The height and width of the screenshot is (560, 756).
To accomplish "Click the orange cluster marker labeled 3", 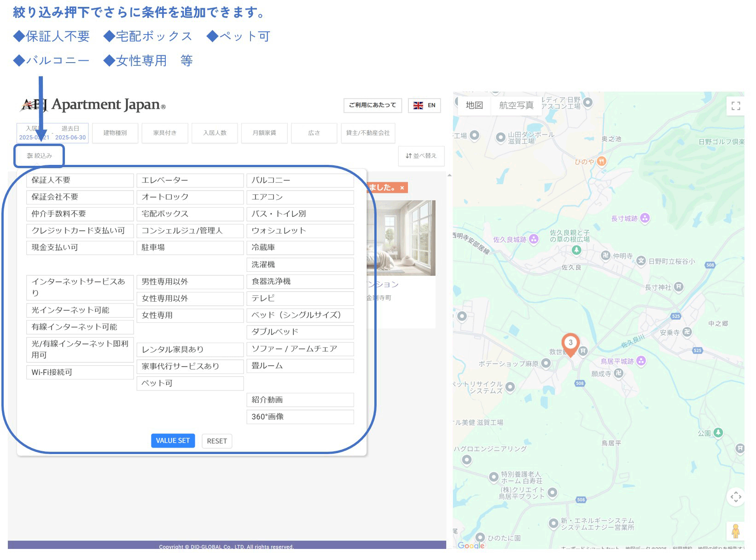I will (x=570, y=343).
